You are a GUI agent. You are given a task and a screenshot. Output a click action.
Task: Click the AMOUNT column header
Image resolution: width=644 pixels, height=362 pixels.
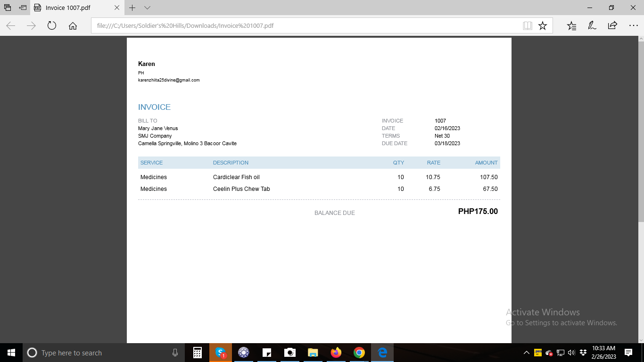coord(486,163)
